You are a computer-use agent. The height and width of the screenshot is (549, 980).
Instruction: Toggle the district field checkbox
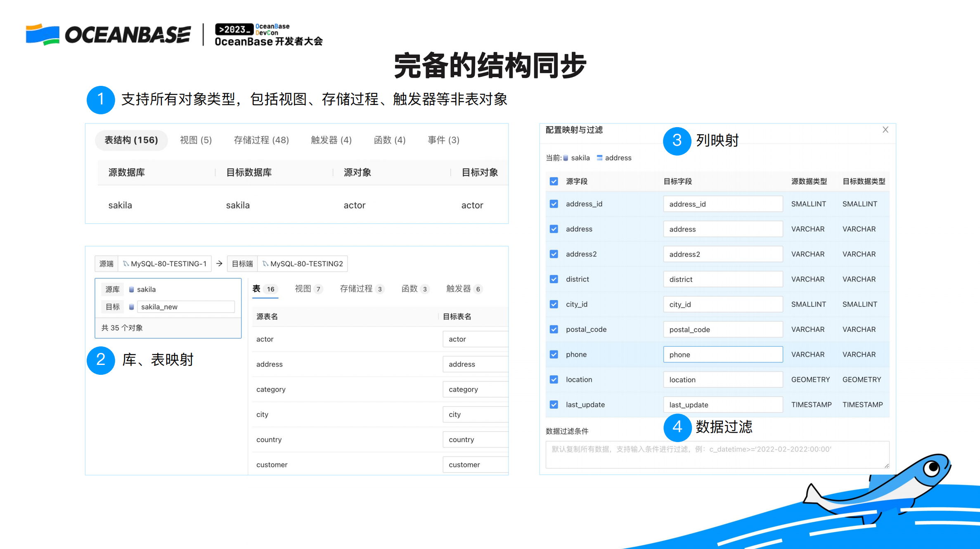pyautogui.click(x=554, y=279)
